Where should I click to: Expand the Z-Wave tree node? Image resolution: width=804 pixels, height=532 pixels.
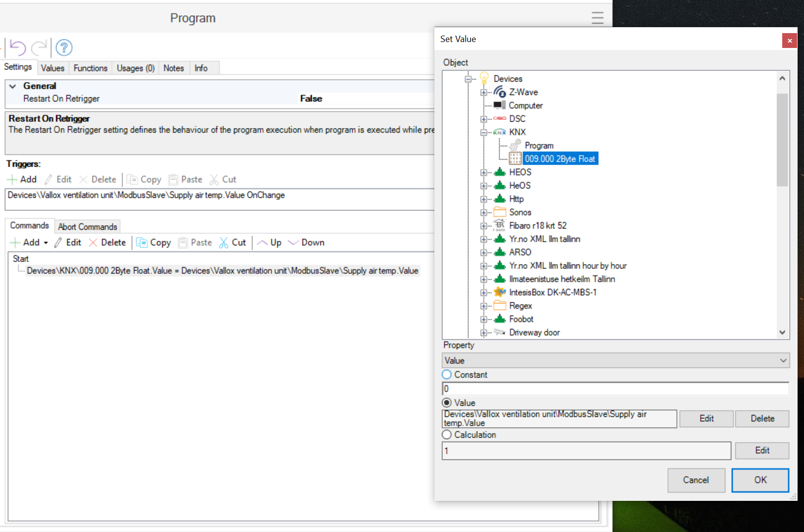point(483,92)
